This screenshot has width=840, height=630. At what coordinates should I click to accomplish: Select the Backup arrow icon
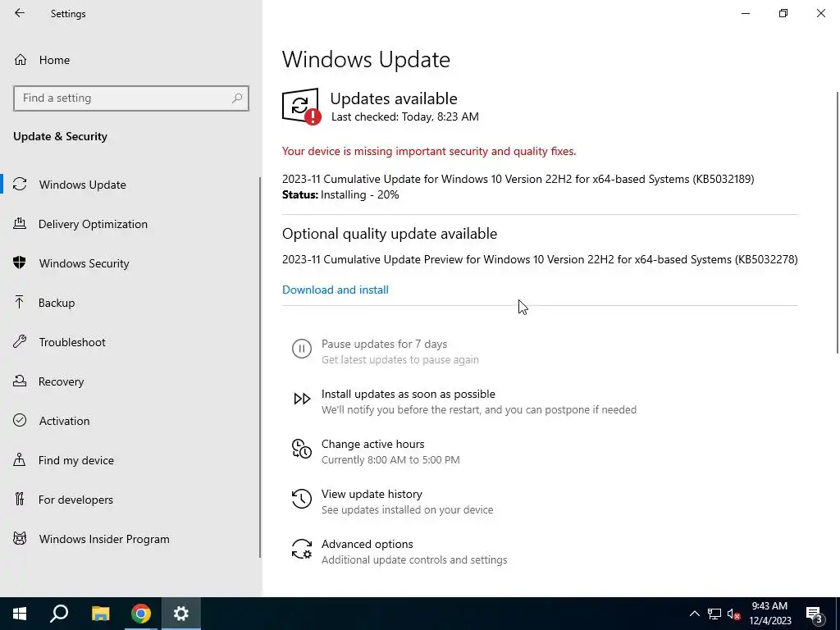pos(20,302)
